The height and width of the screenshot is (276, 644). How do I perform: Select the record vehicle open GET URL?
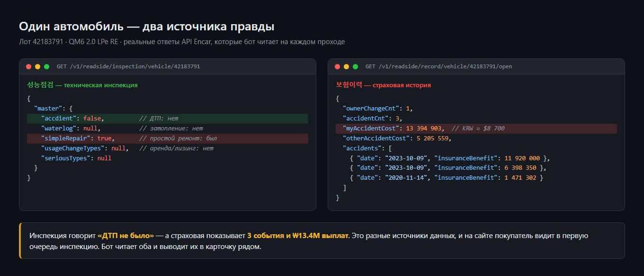point(438,67)
